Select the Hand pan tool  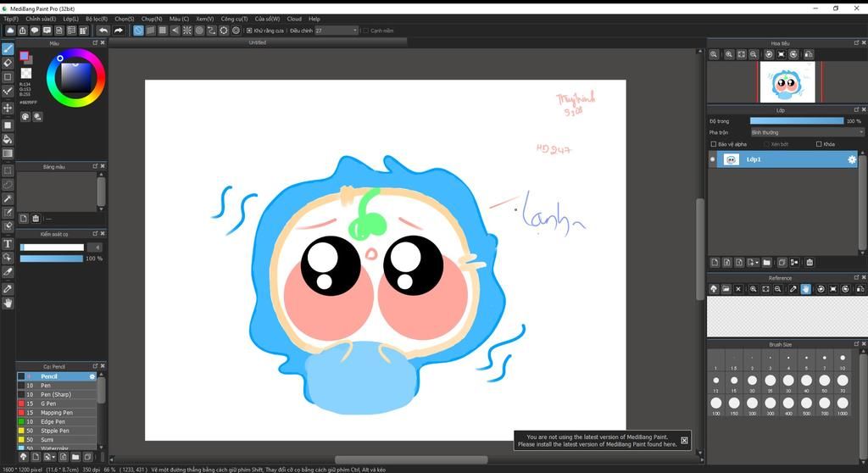8,303
